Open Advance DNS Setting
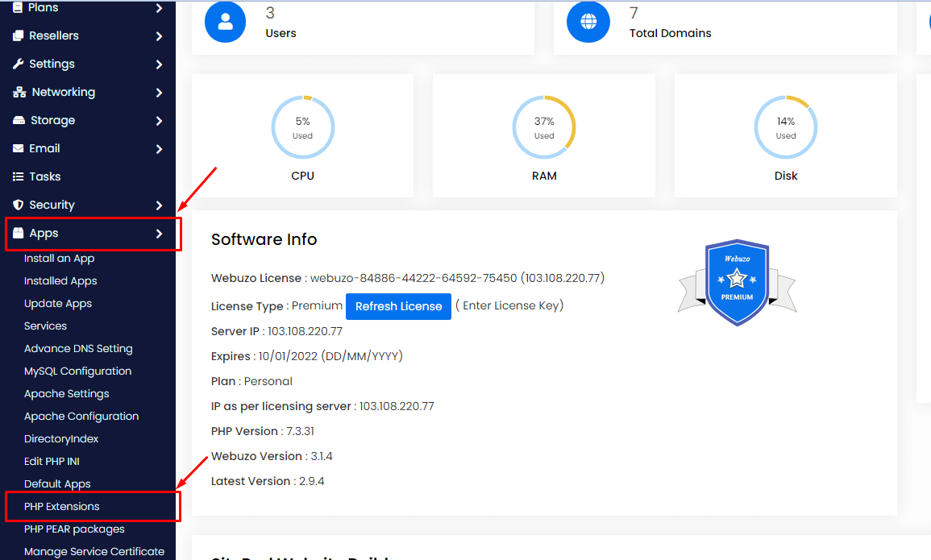This screenshot has width=931, height=560. click(x=78, y=348)
